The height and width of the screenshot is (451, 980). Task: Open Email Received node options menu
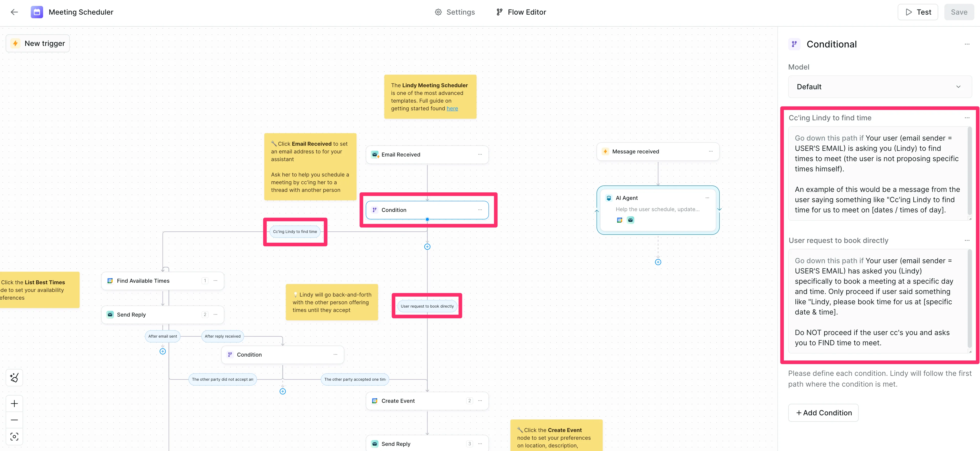480,154
